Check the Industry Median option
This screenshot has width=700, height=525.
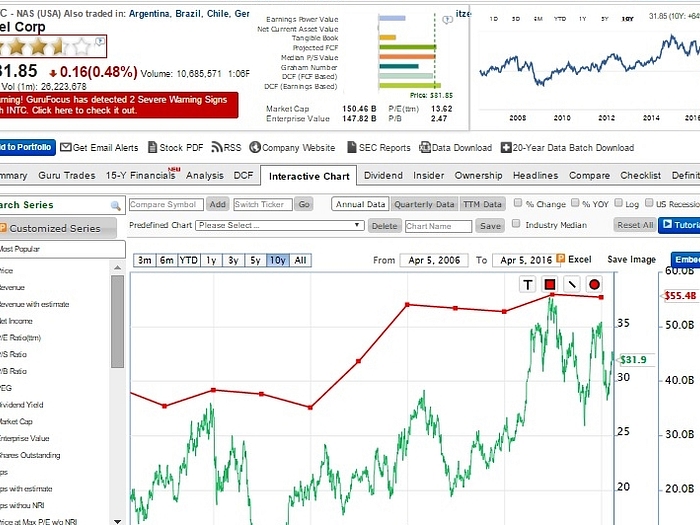coord(518,226)
